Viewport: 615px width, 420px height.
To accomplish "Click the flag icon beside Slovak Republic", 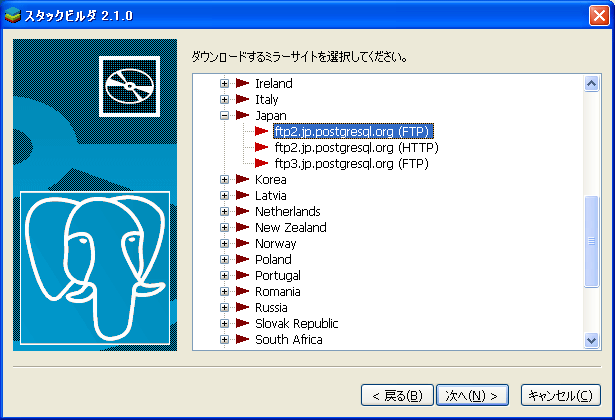I will click(242, 324).
